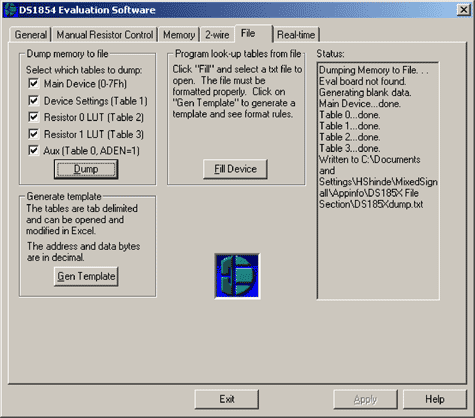475x418 pixels.
Task: Click 'Table 0...done.' status line
Action: pyautogui.click(x=350, y=115)
